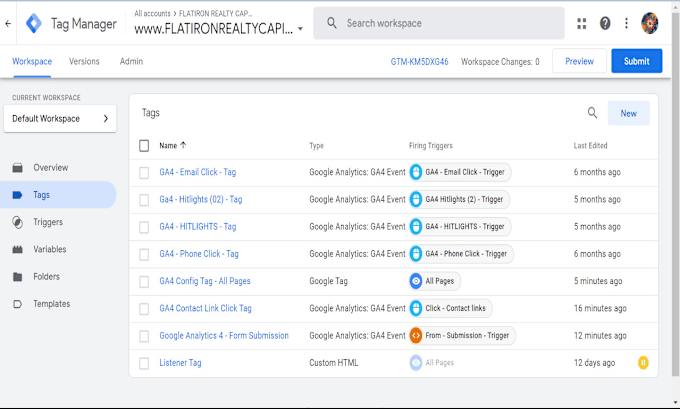Click the search icon in workspace search bar
Image resolution: width=680 pixels, height=409 pixels.
point(332,23)
